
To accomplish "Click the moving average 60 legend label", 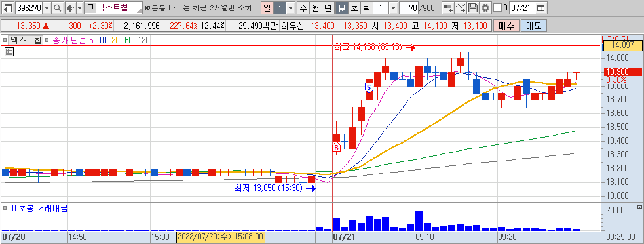I will pyautogui.click(x=129, y=40).
